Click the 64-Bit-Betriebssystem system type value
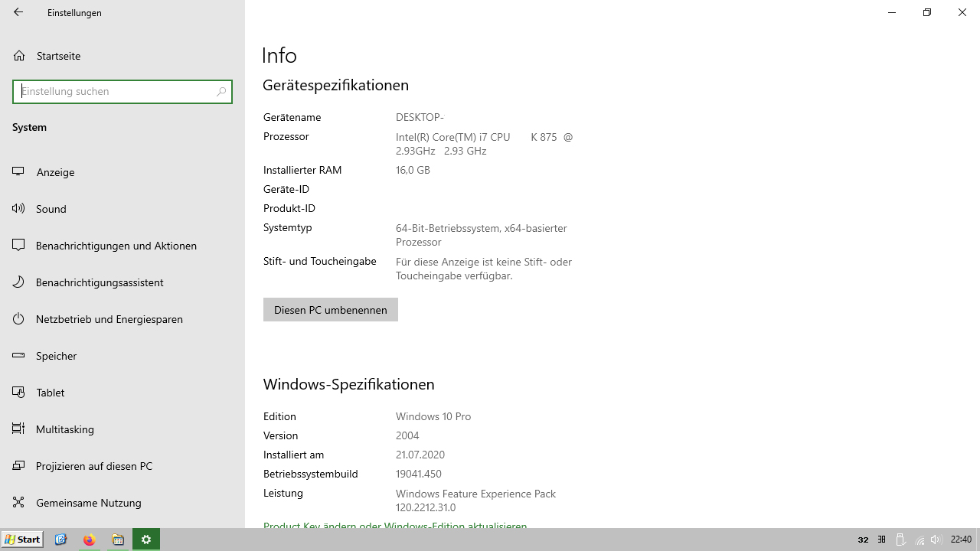980x551 pixels. click(x=481, y=235)
